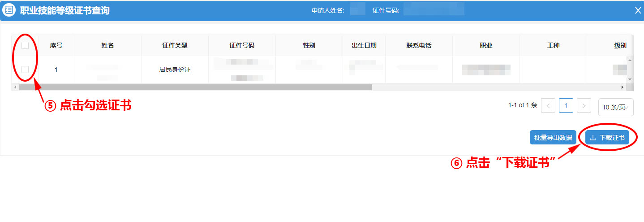Screen dimensions: 644x222
Task: Click the 职业 column header
Action: (486, 45)
